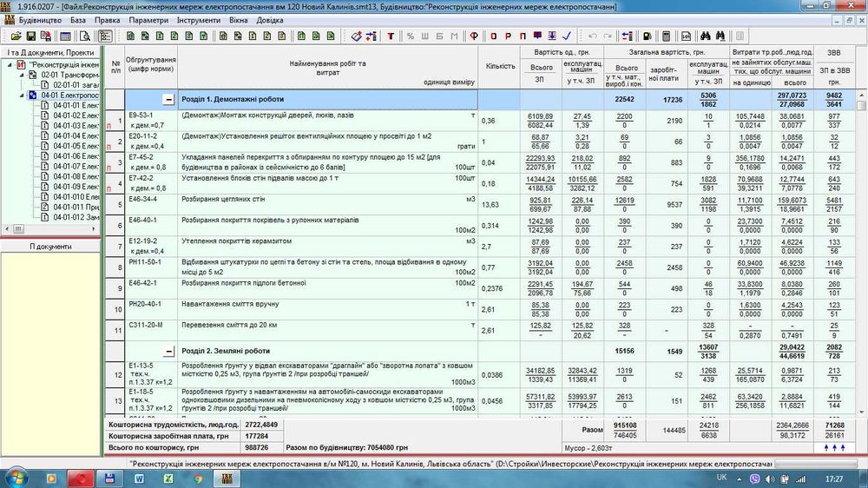Viewport: 868px width, 488px height.
Task: Click the red Р toolbar icon
Action: point(508,36)
